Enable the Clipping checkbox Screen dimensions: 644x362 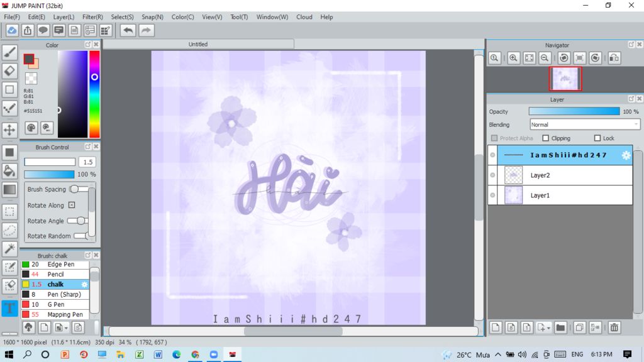tap(545, 138)
